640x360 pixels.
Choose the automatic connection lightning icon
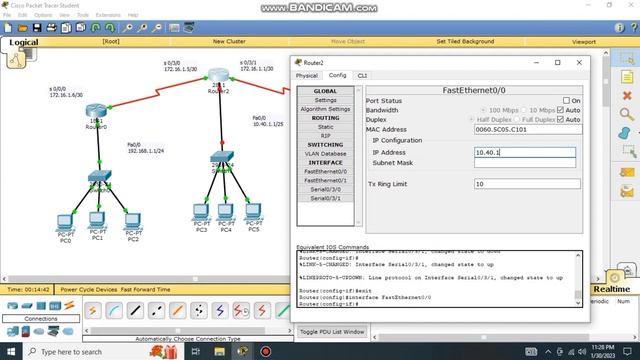click(x=93, y=311)
